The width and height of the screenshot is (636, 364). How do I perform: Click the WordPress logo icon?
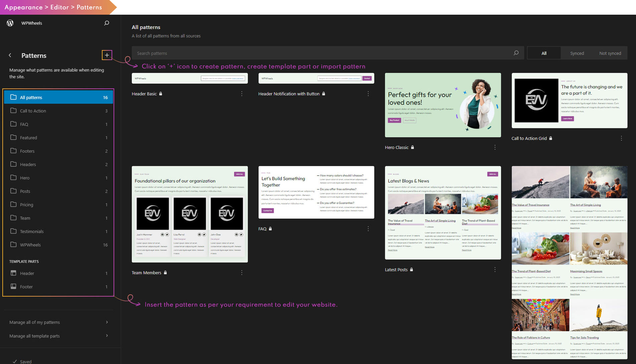(x=10, y=23)
